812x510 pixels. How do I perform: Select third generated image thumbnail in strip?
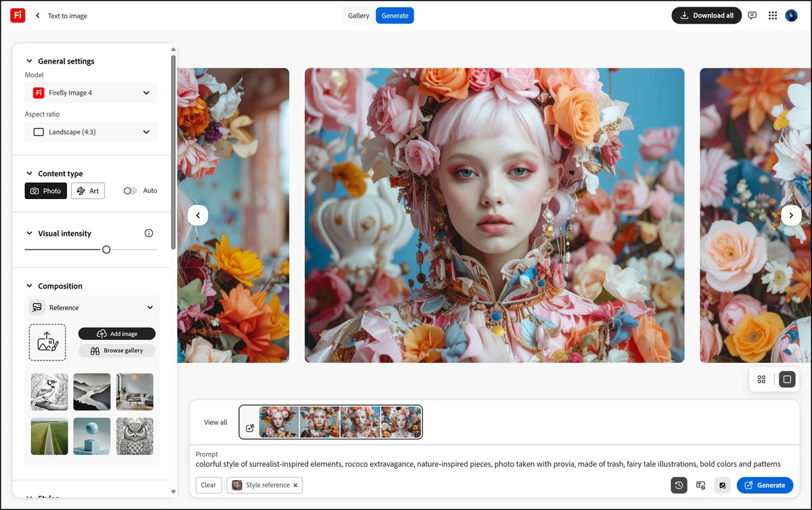tap(360, 423)
